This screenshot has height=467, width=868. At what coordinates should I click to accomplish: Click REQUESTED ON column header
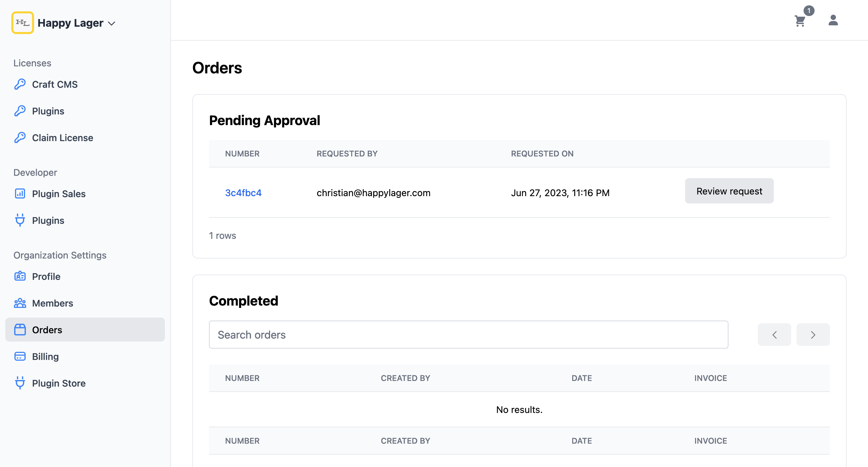click(542, 153)
